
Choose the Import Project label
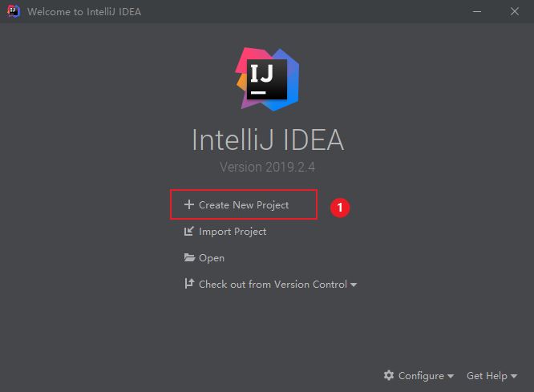tap(233, 232)
